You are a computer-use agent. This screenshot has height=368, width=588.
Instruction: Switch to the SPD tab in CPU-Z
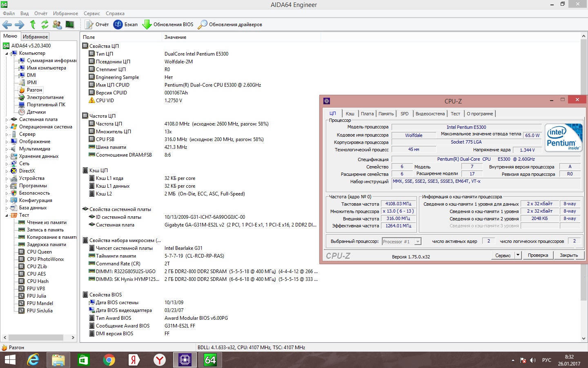coord(404,114)
